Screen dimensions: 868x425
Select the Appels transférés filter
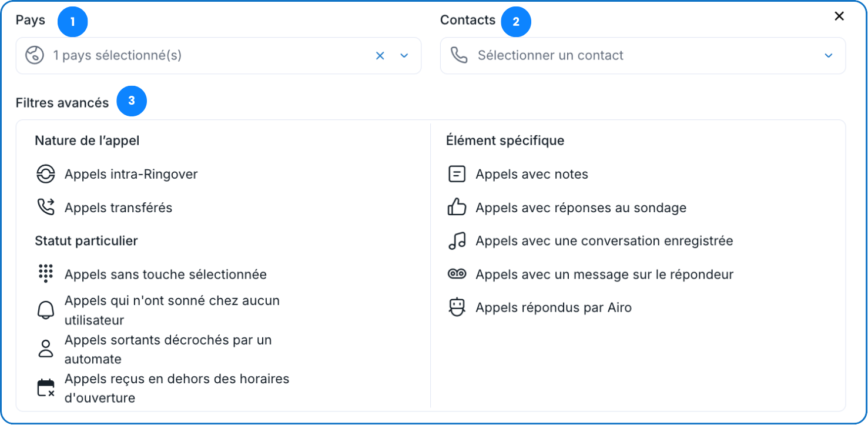[x=118, y=208]
